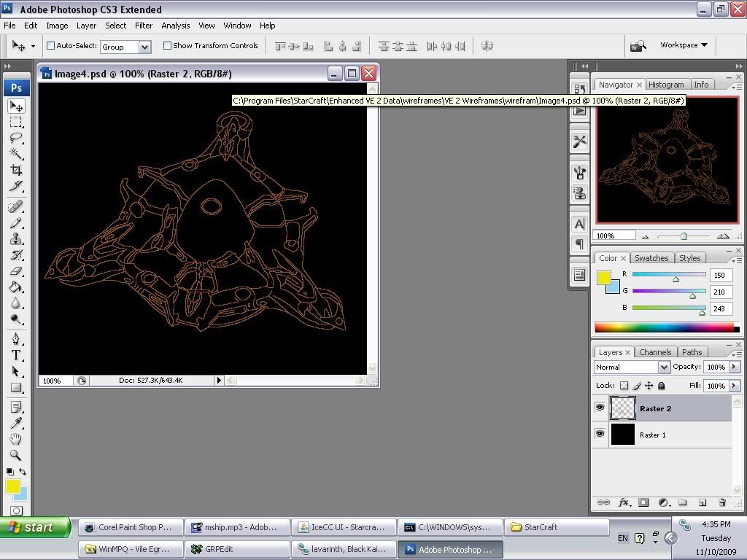Select the Magic Wand tool

click(16, 154)
